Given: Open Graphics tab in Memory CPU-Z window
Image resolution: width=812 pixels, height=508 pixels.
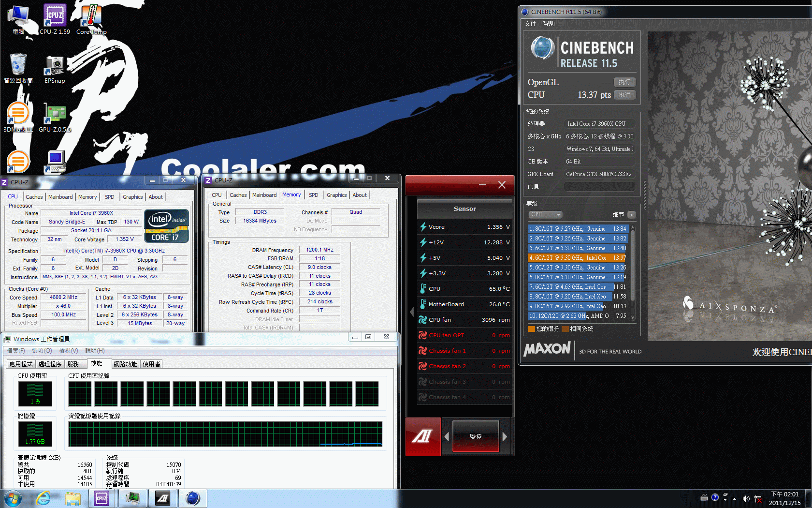Looking at the screenshot, I should (x=337, y=195).
